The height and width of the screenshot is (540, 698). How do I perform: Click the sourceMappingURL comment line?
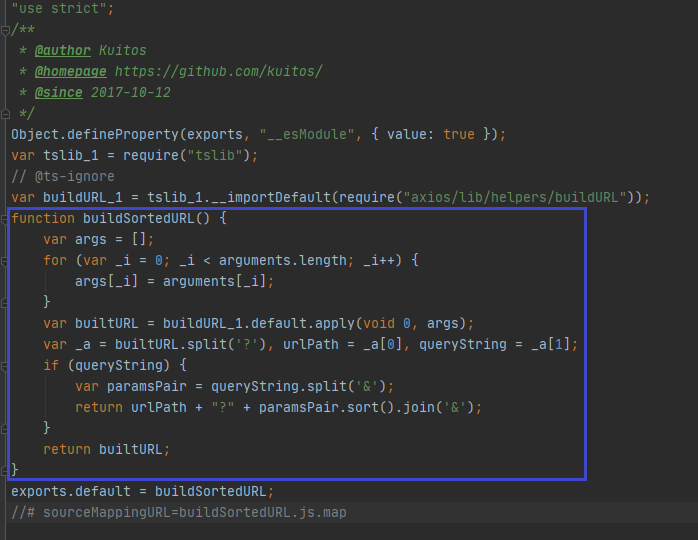click(x=179, y=512)
